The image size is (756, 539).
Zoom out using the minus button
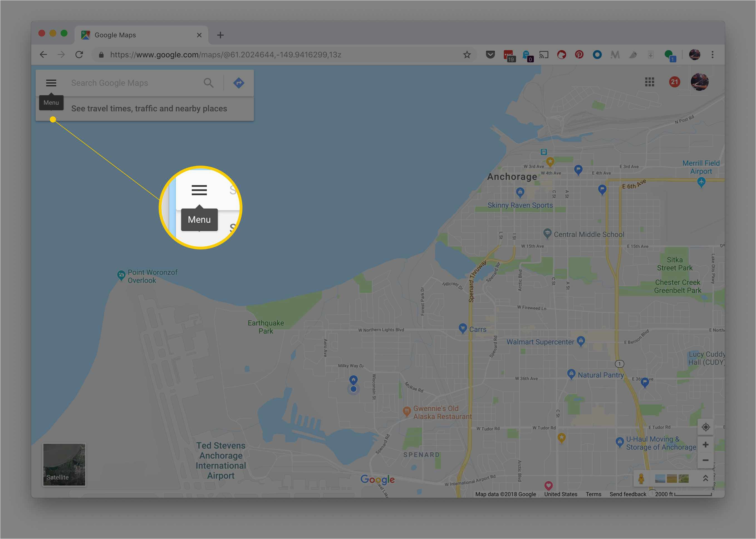(x=706, y=460)
